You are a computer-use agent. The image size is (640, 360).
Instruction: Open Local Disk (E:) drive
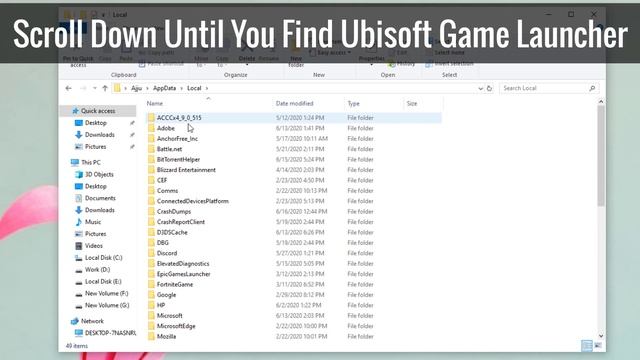[x=103, y=282]
